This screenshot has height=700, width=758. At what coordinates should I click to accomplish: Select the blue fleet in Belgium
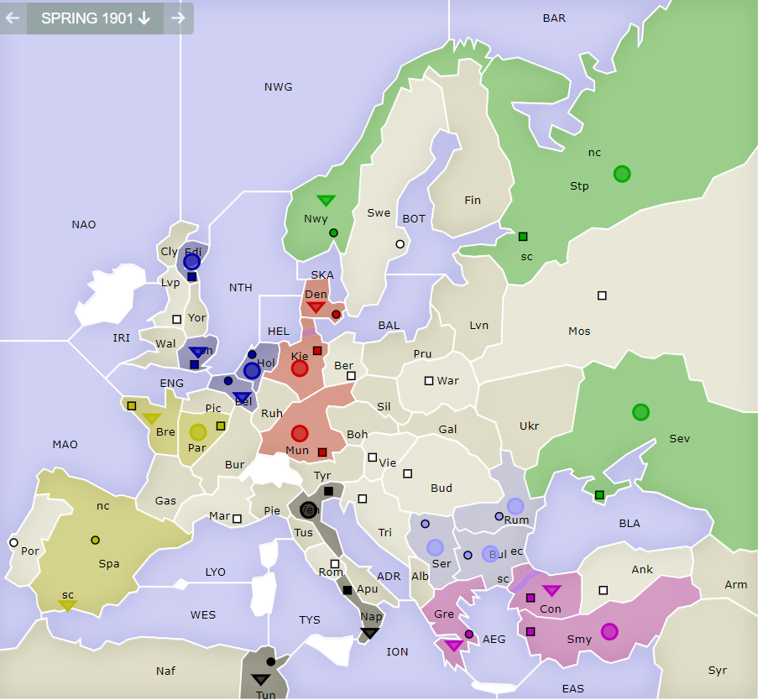242,398
